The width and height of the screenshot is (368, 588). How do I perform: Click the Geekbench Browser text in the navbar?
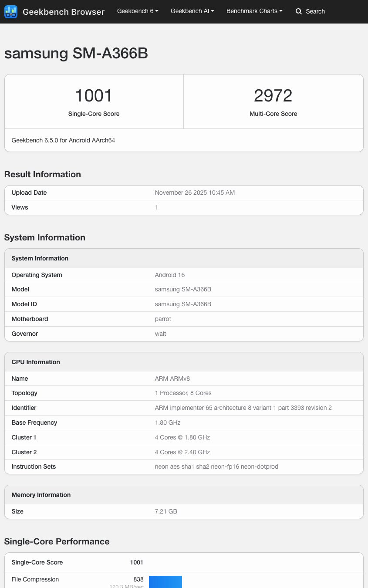click(64, 12)
